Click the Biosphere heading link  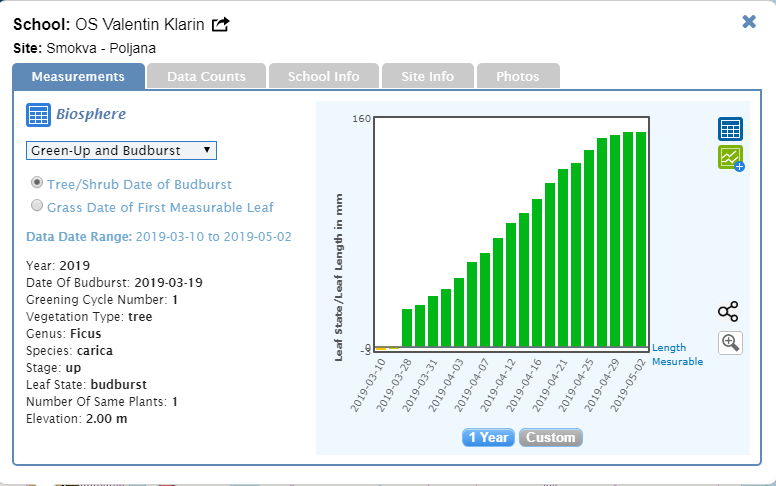[x=91, y=114]
